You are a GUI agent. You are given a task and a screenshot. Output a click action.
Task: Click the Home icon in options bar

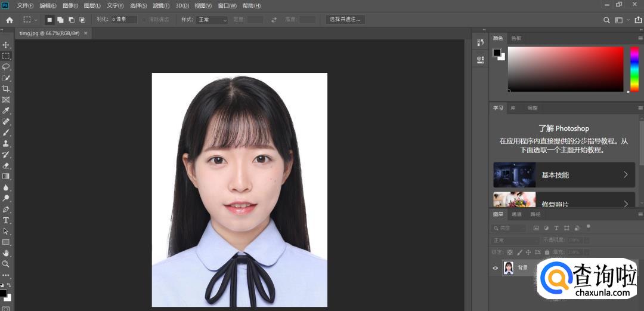(10, 20)
